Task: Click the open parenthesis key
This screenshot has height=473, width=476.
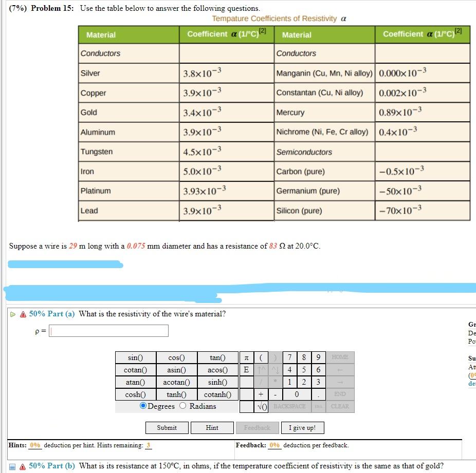Action: point(260,357)
